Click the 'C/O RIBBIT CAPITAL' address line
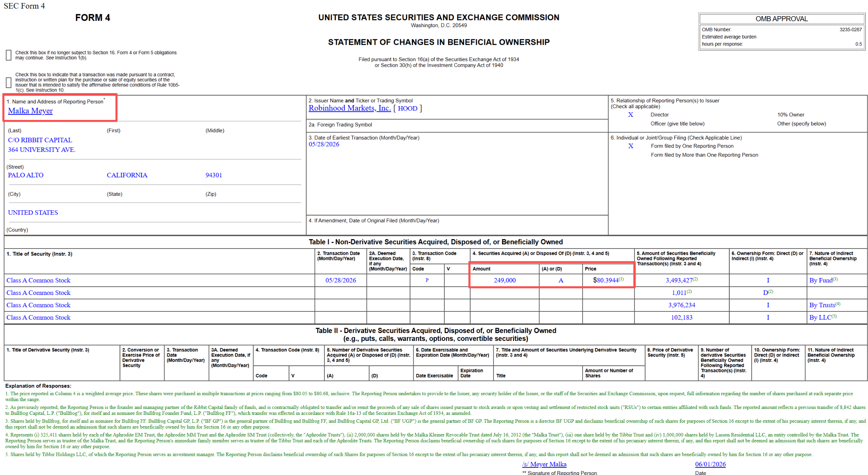Viewport: 868px width, 475px height. point(40,140)
